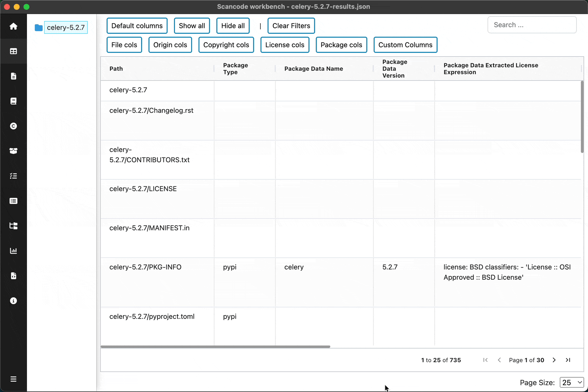Viewport: 588px width, 392px height.
Task: Go to the last page
Action: pyautogui.click(x=568, y=360)
